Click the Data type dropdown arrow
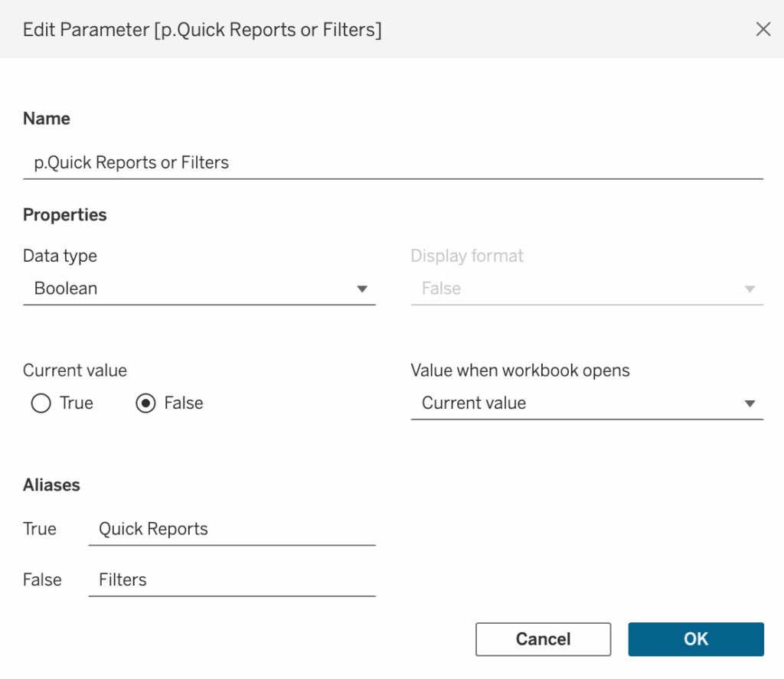The height and width of the screenshot is (679, 784). coord(362,289)
